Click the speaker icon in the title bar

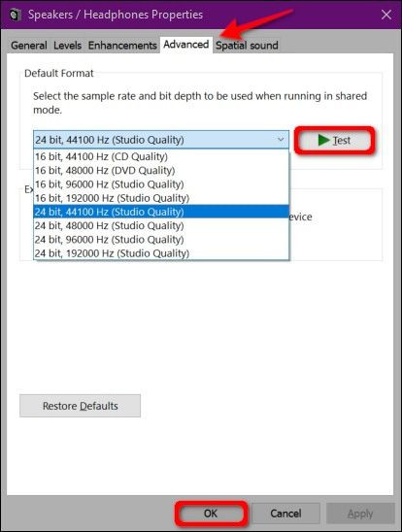(15, 15)
